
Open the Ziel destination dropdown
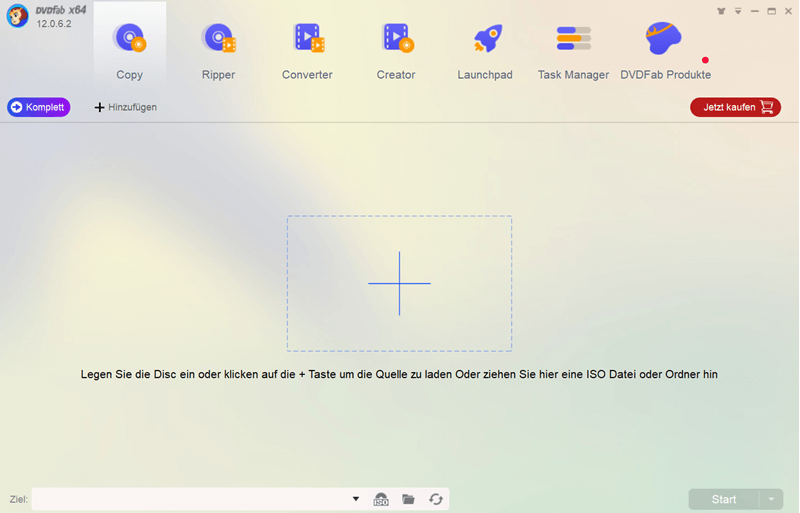(356, 499)
